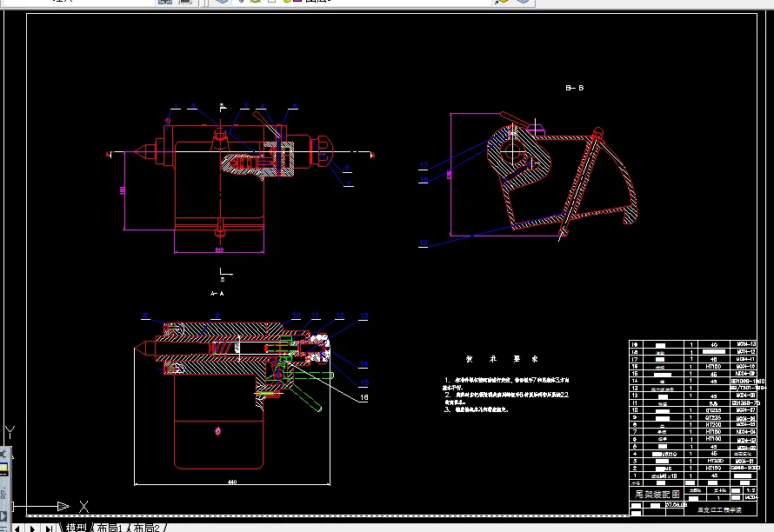Select the 尾架装配图 title block text
This screenshot has height=532, width=774.
(x=657, y=494)
